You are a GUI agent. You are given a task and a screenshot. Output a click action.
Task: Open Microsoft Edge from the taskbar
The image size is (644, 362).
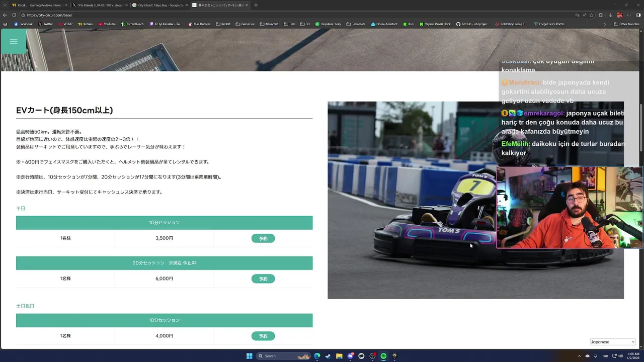(x=317, y=356)
